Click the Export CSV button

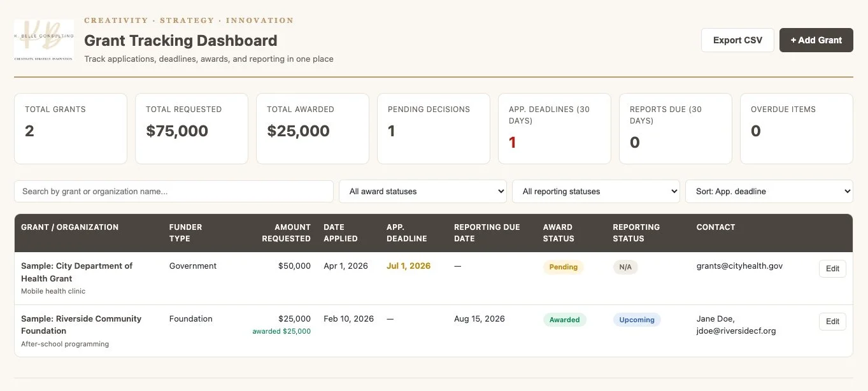point(737,40)
